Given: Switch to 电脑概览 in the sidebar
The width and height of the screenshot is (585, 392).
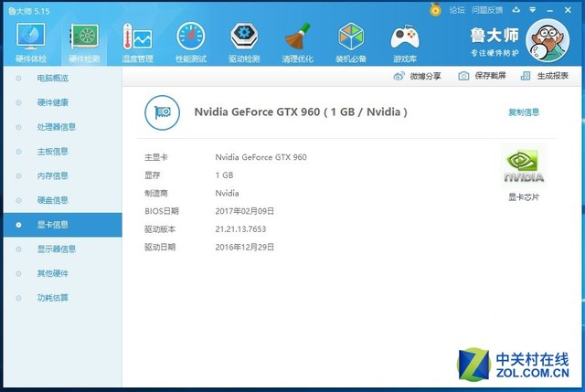Looking at the screenshot, I should pyautogui.click(x=52, y=79).
